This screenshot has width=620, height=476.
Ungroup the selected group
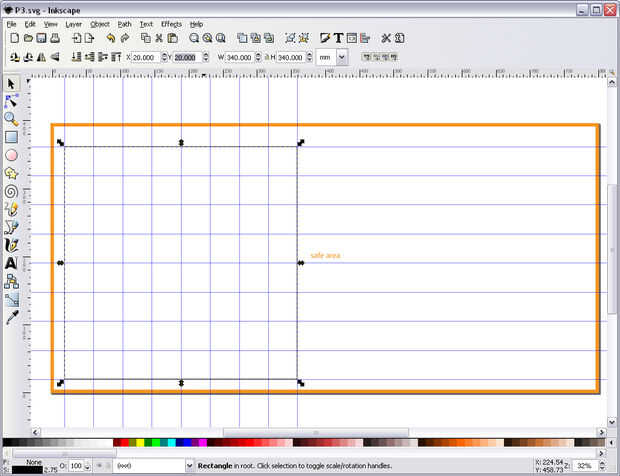(304, 38)
